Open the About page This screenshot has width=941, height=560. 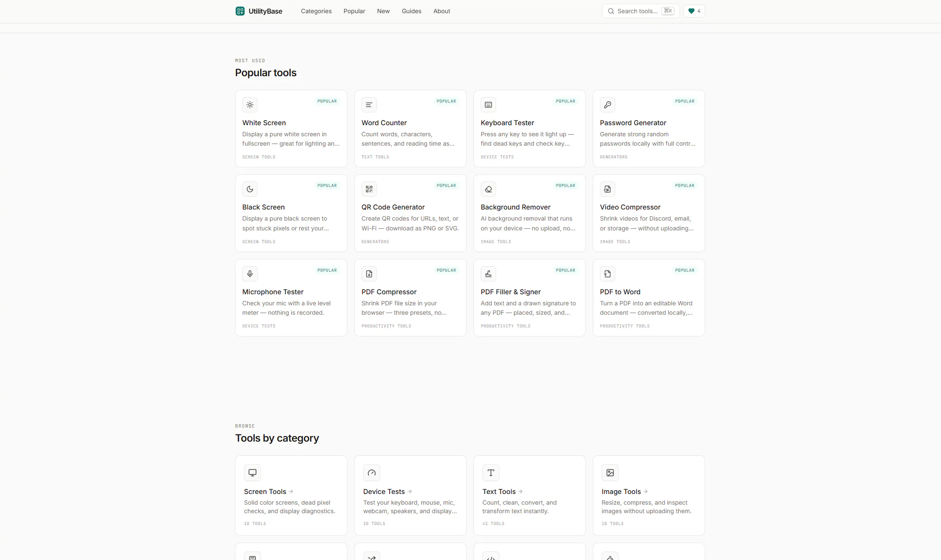[x=442, y=11]
